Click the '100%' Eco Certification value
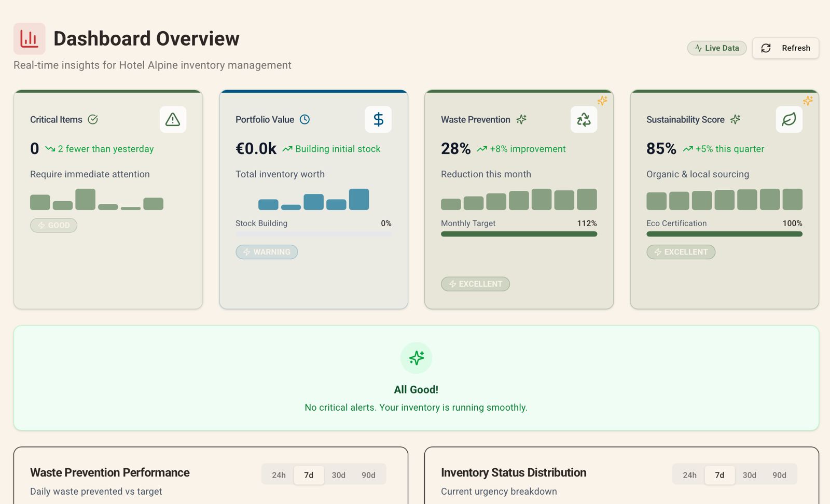The height and width of the screenshot is (504, 830). coord(792,223)
